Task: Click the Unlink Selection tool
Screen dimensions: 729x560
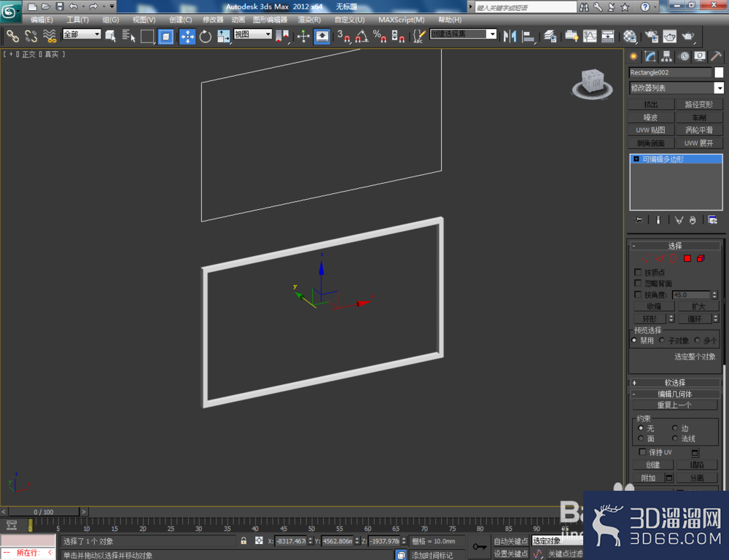Action: tap(31, 36)
